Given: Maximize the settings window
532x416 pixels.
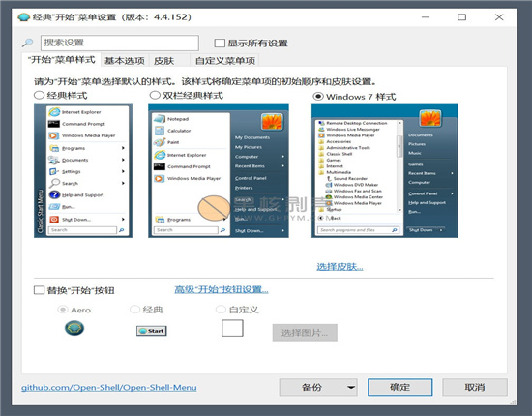Looking at the screenshot, I should click(x=461, y=17).
